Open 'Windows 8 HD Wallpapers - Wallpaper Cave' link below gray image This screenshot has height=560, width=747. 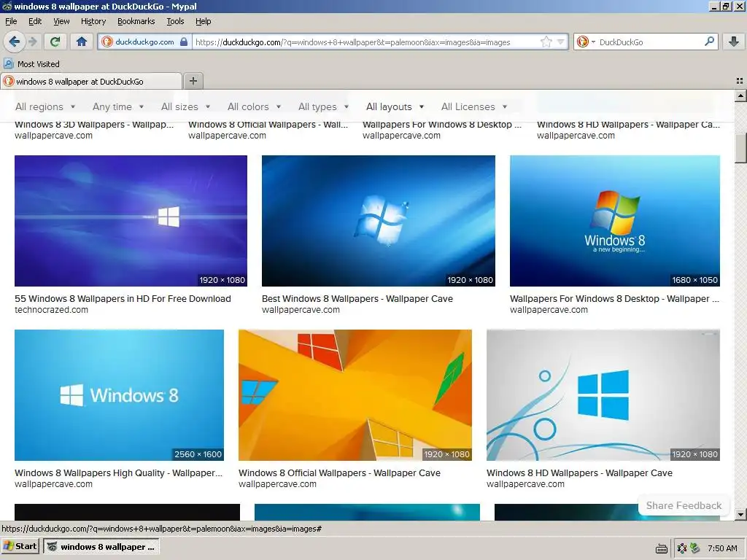point(579,472)
